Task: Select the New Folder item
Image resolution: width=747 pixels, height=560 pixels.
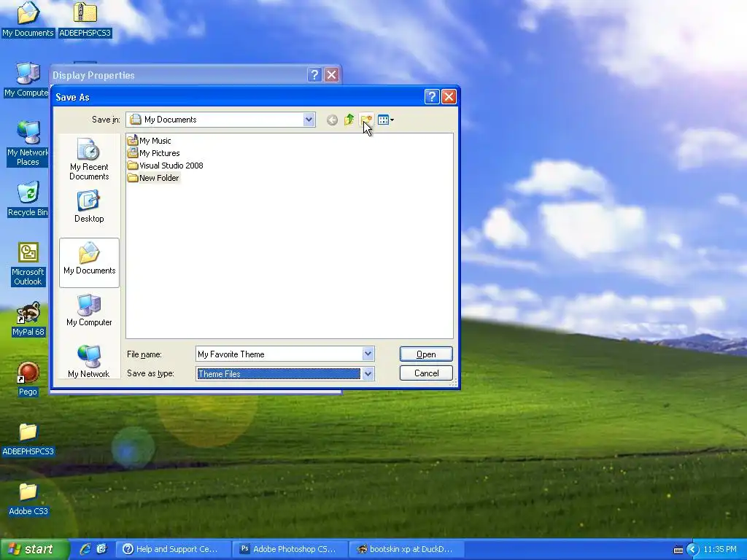Action: [153, 178]
